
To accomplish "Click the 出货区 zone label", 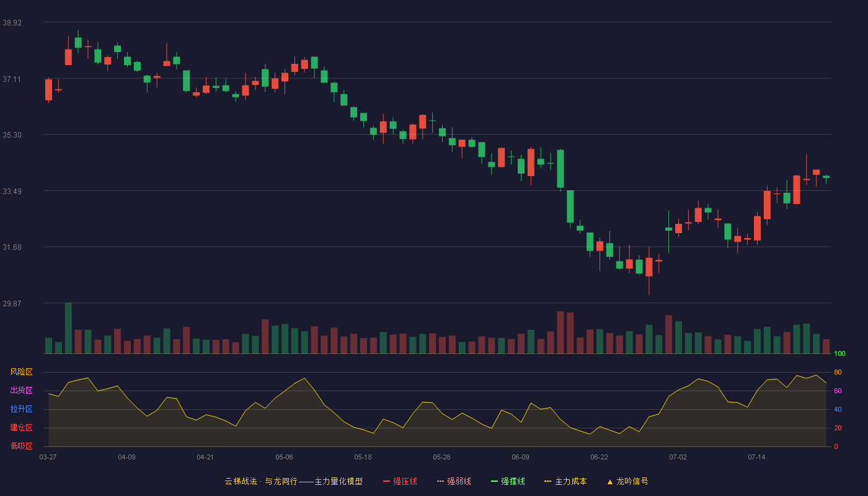I will pos(21,391).
